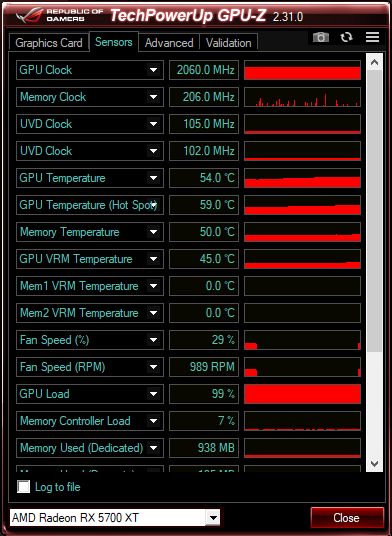
Task: Click the 938 MB Memory Used value
Action: tap(204, 448)
